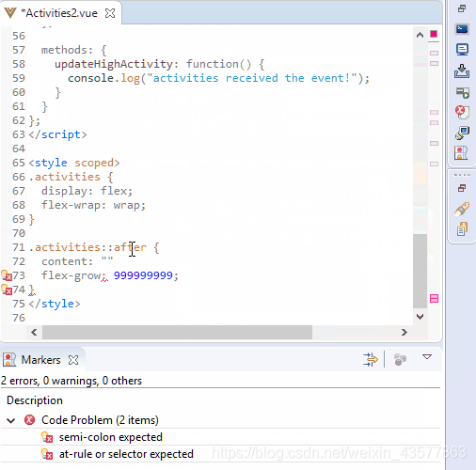Image resolution: width=476 pixels, height=470 pixels.
Task: Restore the lower side panel stack
Action: point(462,188)
